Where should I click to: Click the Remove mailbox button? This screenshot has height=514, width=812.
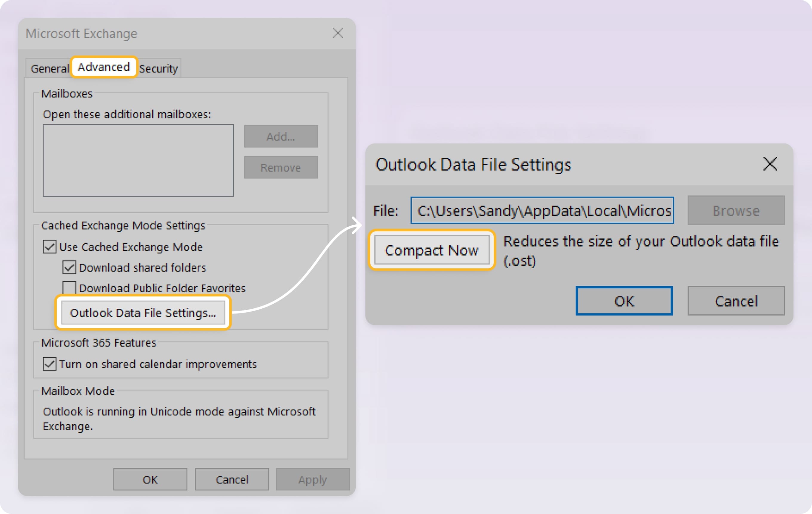[x=281, y=167]
